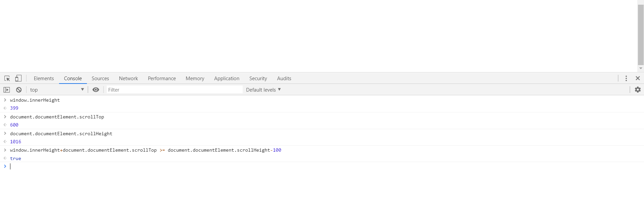644x206 pixels.
Task: Show the console sidebar
Action: [7, 90]
